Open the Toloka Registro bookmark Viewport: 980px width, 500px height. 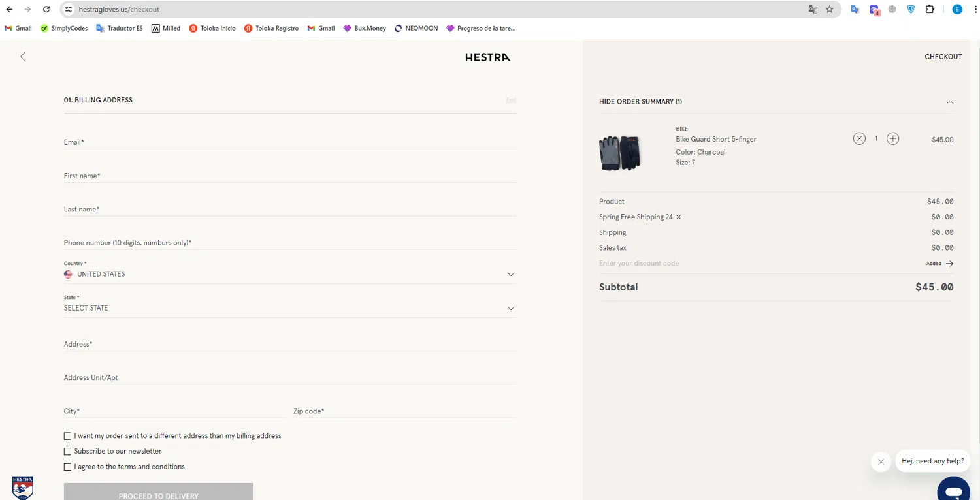tap(271, 28)
